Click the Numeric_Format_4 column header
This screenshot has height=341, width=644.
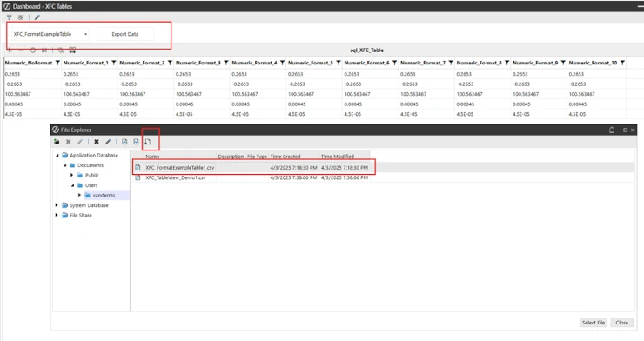(x=255, y=63)
